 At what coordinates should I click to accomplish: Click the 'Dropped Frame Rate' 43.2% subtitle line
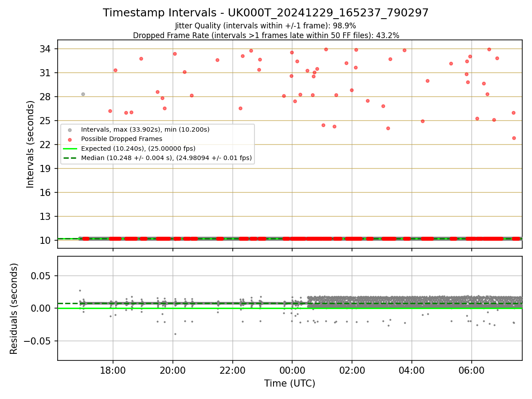click(x=266, y=35)
